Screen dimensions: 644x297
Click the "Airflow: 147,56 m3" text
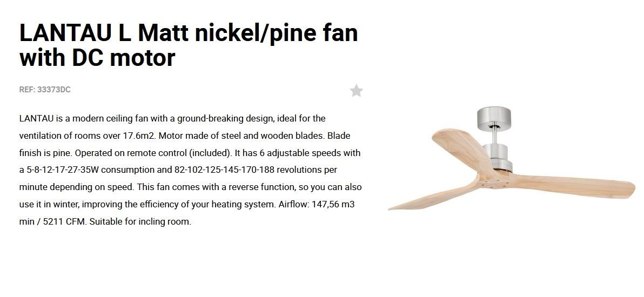tap(316, 204)
